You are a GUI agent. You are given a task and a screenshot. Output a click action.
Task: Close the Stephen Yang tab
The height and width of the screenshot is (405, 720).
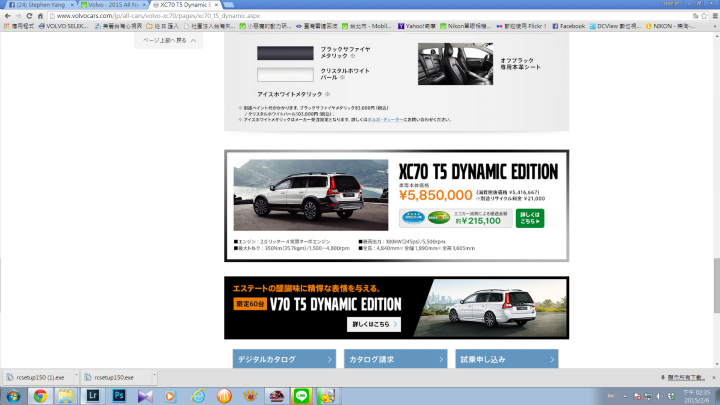pos(72,5)
